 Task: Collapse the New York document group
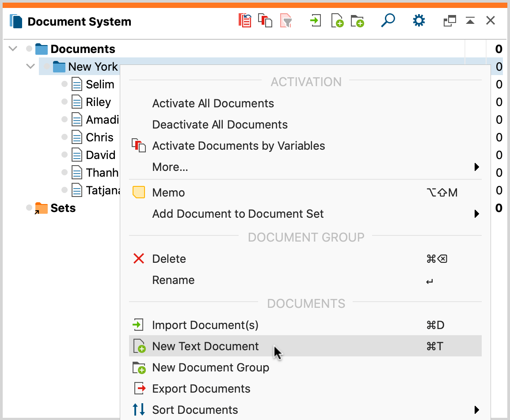tap(30, 66)
